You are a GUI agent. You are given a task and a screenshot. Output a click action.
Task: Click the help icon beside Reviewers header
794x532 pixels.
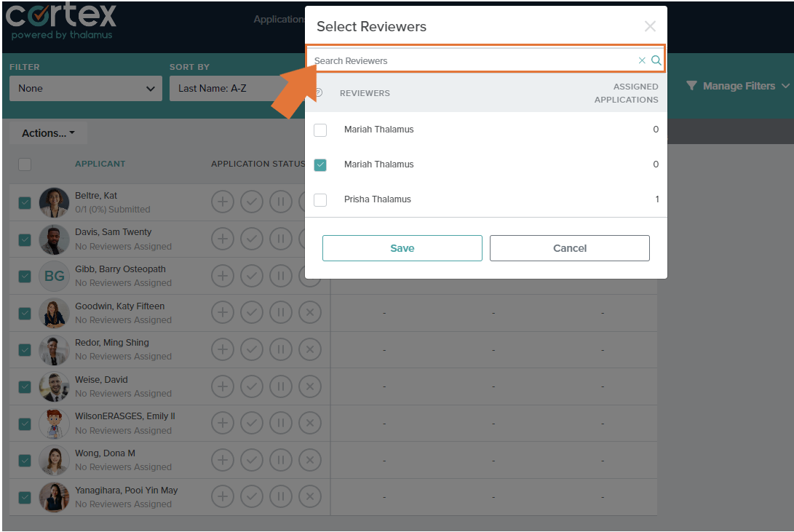tap(319, 92)
